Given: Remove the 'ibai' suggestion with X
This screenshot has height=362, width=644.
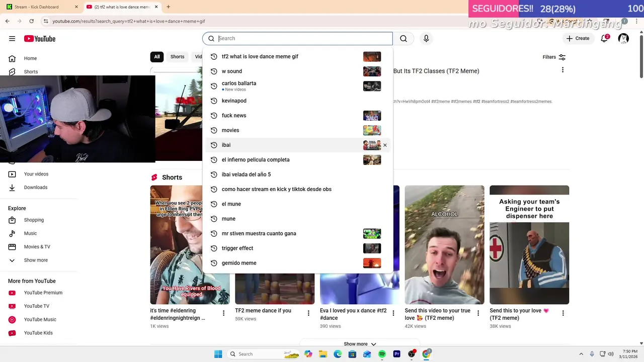Looking at the screenshot, I should click(x=385, y=145).
